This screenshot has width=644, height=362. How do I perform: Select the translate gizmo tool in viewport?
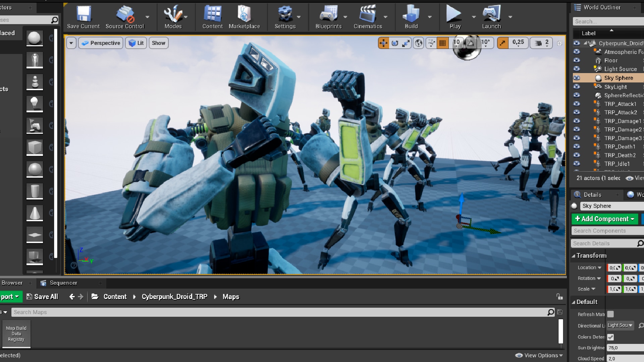coord(383,43)
